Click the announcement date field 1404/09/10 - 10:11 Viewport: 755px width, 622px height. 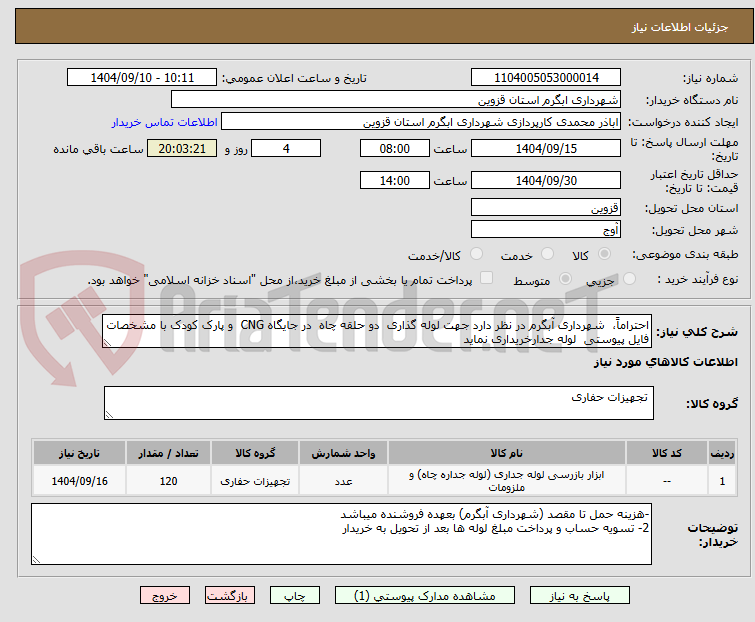tap(142, 78)
